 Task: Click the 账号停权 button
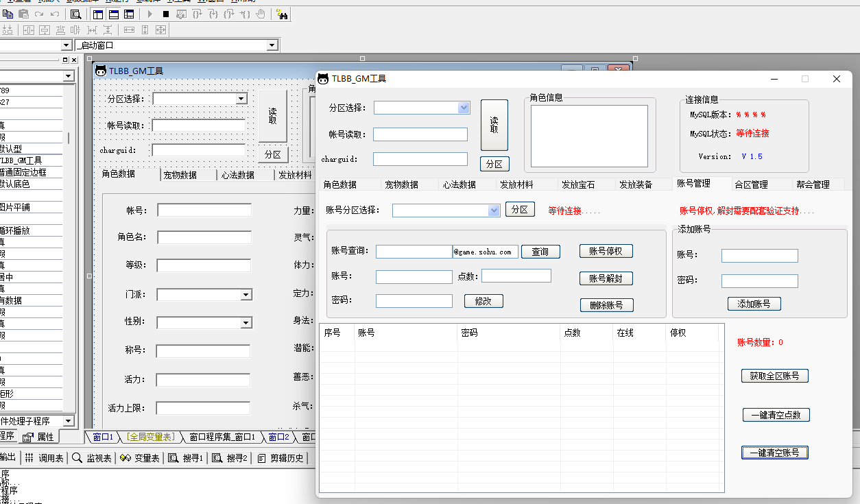tap(606, 251)
